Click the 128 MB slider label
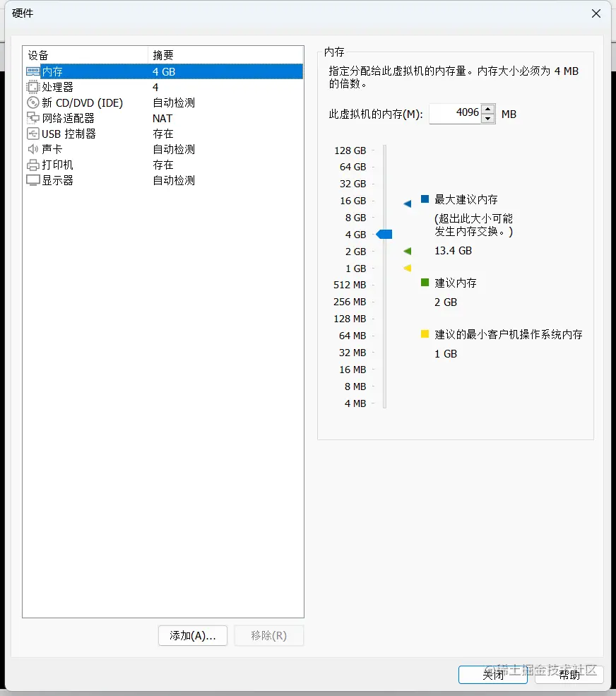 point(350,319)
